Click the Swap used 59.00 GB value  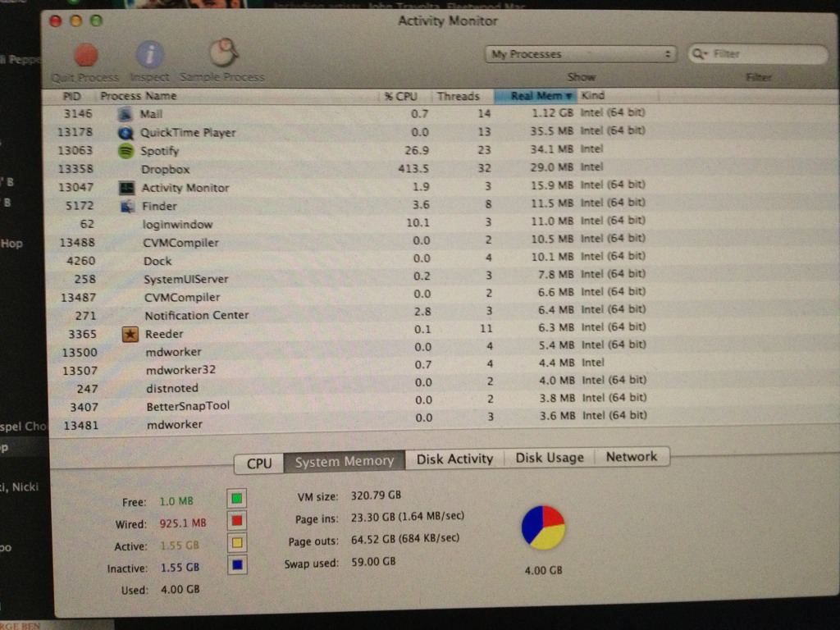pyautogui.click(x=373, y=562)
